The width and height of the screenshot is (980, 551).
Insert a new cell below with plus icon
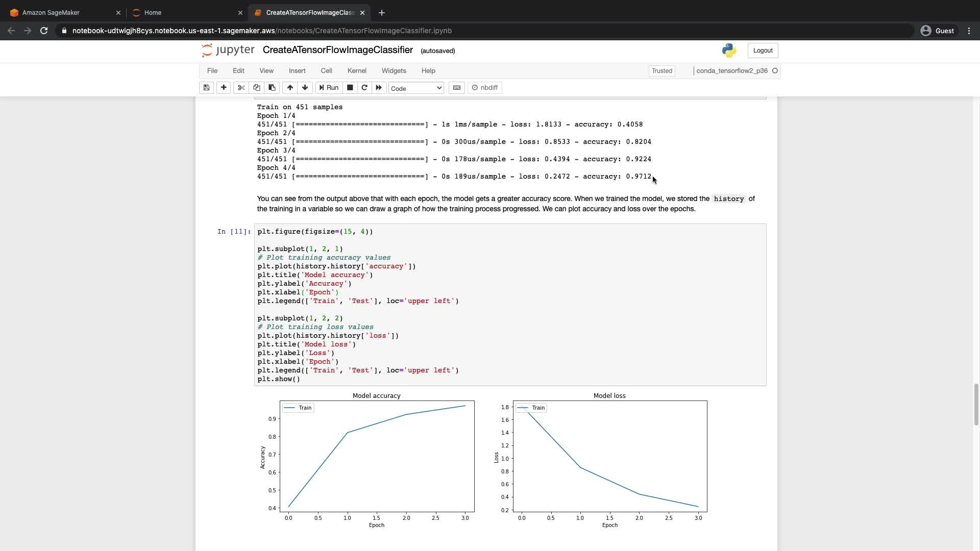[x=224, y=88]
